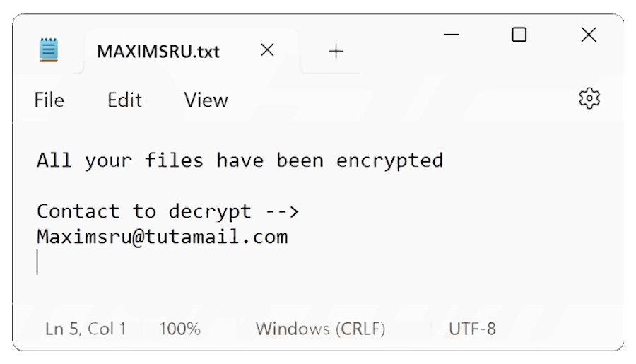
Task: Open the View menu
Action: 206,100
